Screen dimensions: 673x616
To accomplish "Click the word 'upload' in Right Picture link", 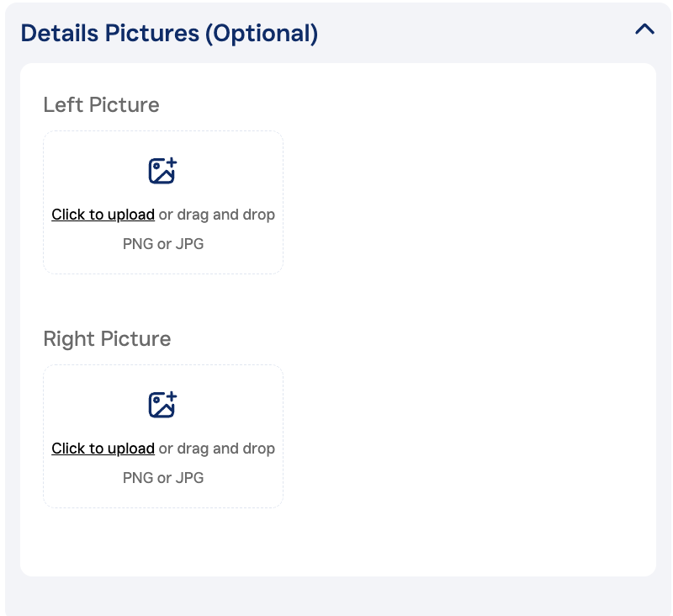I will tap(130, 449).
